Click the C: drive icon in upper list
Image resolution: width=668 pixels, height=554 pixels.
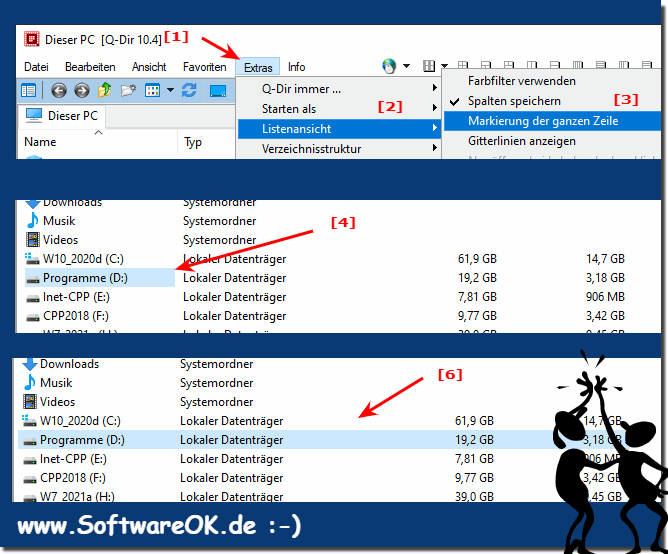click(x=32, y=258)
